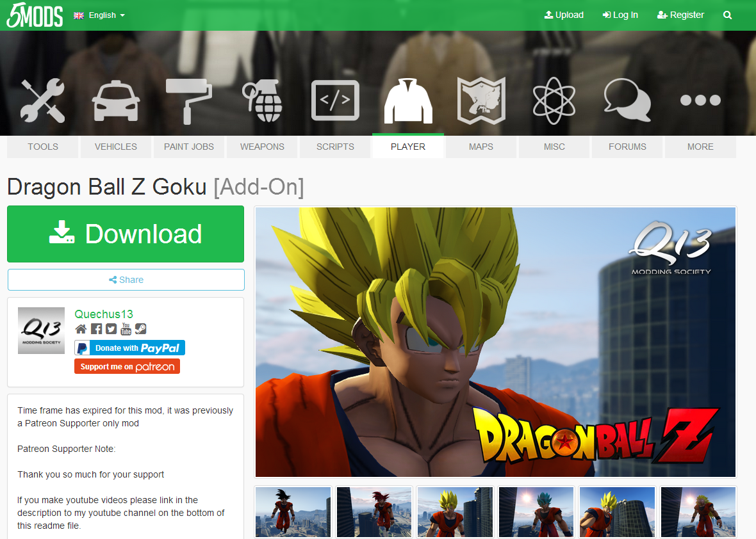Switch to the PAINT JOBS tab
The width and height of the screenshot is (756, 539).
click(x=189, y=147)
